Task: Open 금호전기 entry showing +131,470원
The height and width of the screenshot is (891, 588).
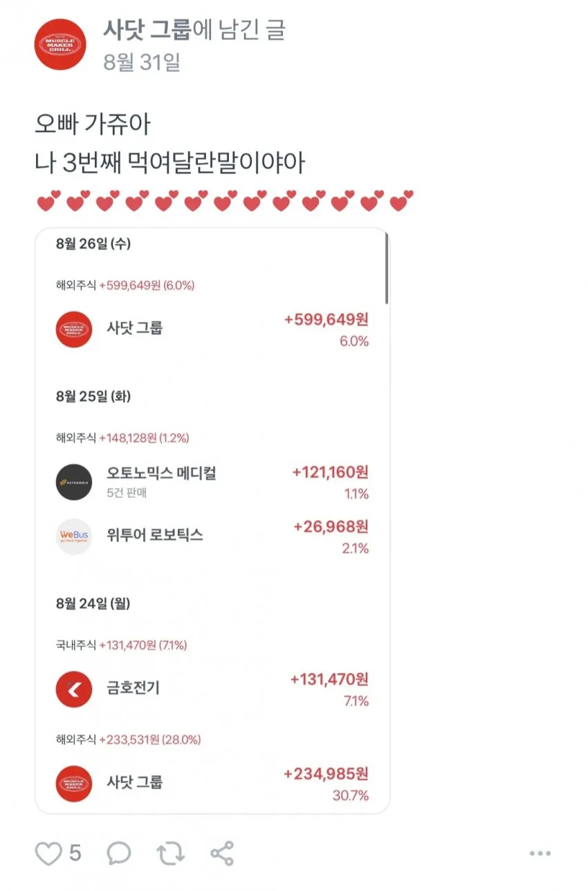Action: 212,689
